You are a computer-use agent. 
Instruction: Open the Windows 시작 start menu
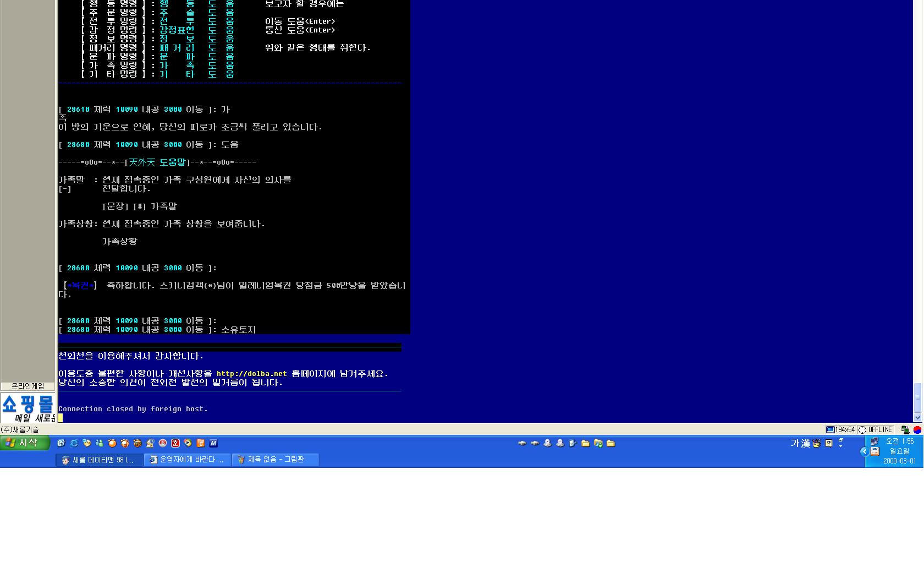pos(25,443)
